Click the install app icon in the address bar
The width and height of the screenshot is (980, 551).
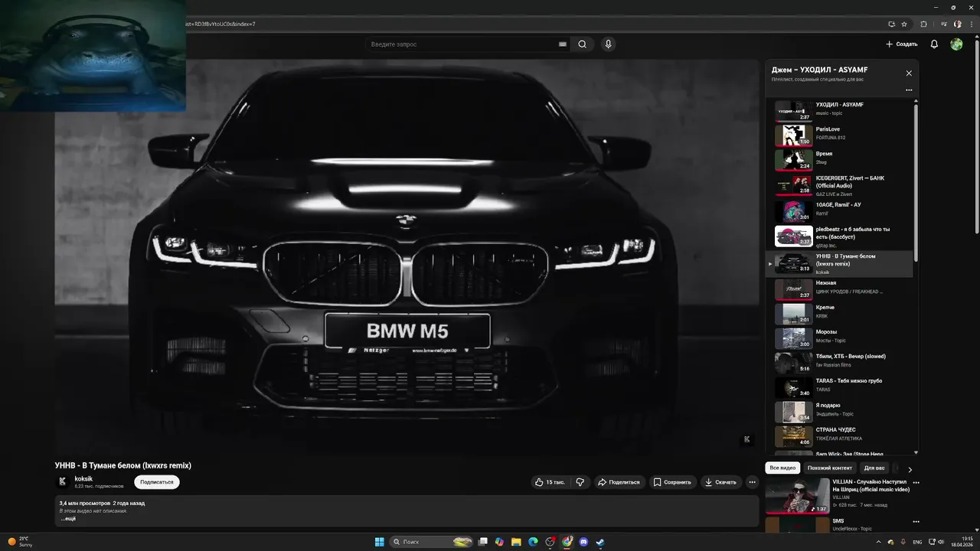click(x=891, y=24)
